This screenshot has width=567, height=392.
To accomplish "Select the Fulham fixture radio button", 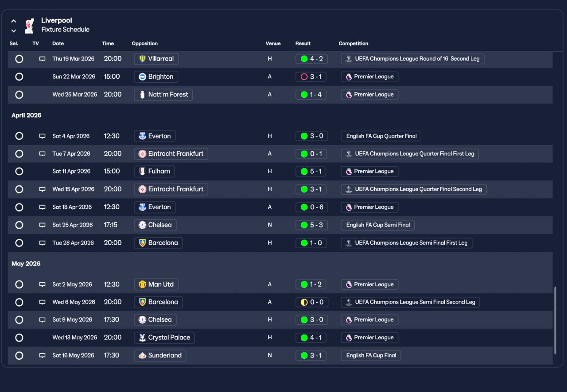I will [x=19, y=171].
